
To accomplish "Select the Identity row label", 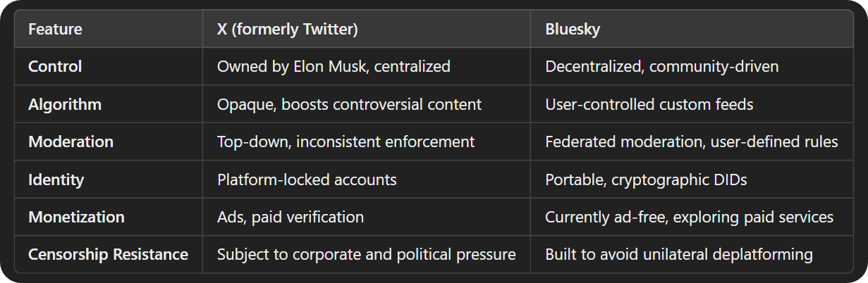I will [x=56, y=180].
